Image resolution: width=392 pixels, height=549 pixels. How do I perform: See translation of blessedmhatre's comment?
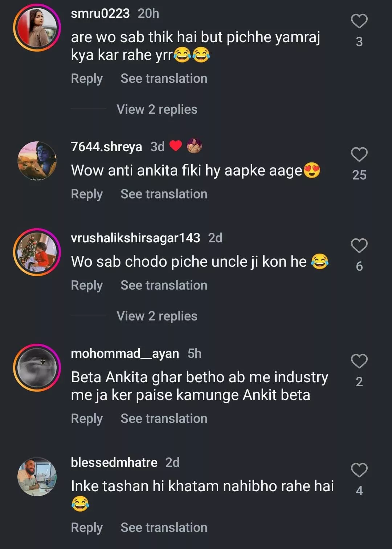[x=164, y=528]
